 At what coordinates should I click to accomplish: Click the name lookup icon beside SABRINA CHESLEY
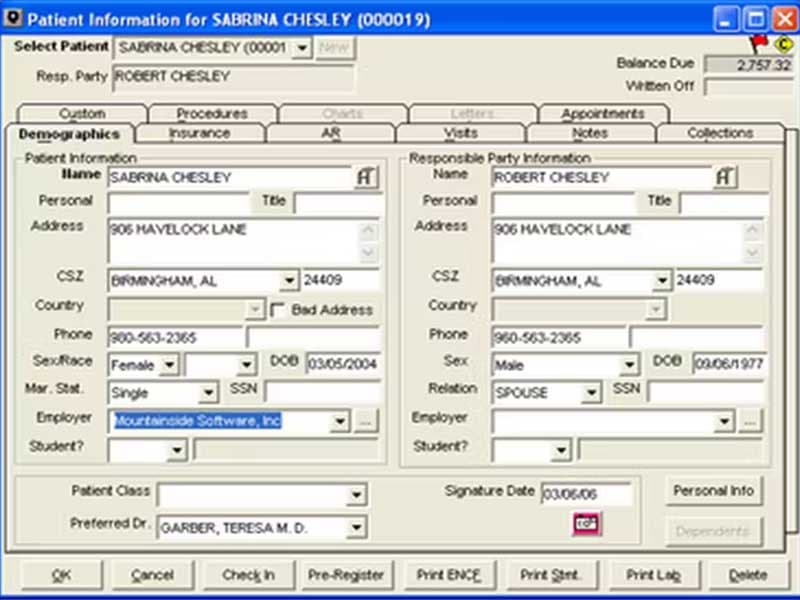point(366,177)
